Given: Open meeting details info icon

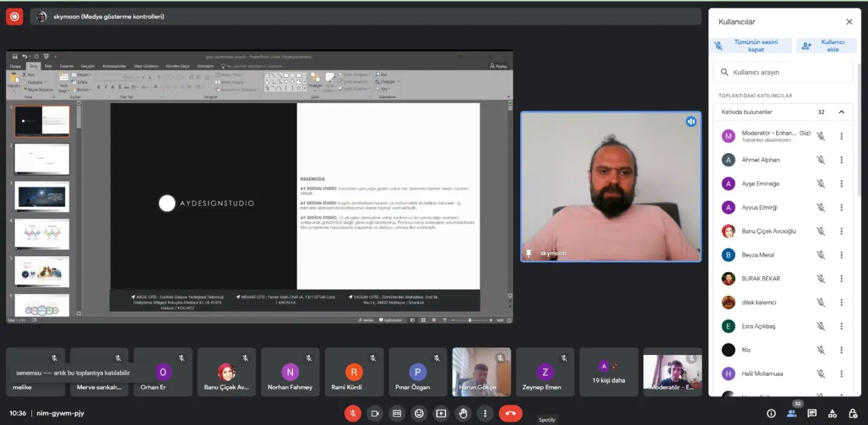Looking at the screenshot, I should coord(771,414).
